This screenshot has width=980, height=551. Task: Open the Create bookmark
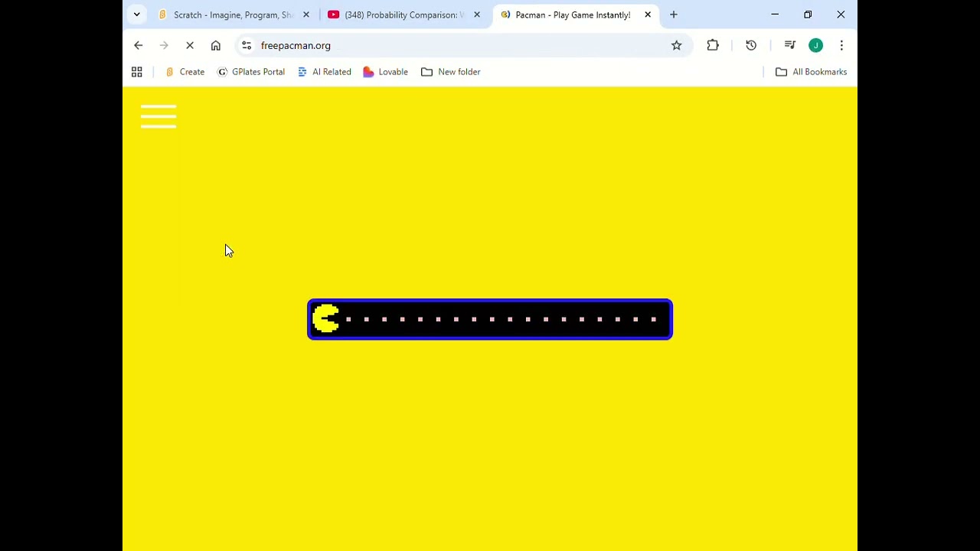(x=185, y=72)
